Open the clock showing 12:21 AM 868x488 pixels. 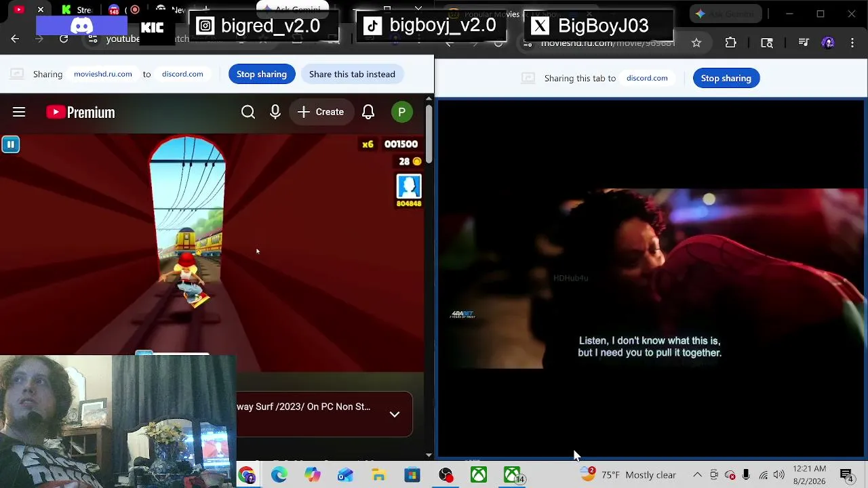(x=810, y=475)
